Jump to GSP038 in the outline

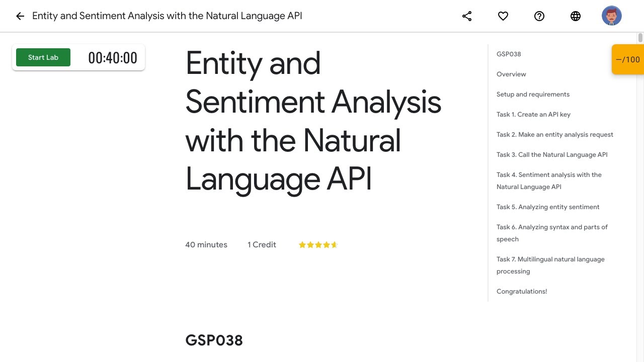click(x=509, y=54)
